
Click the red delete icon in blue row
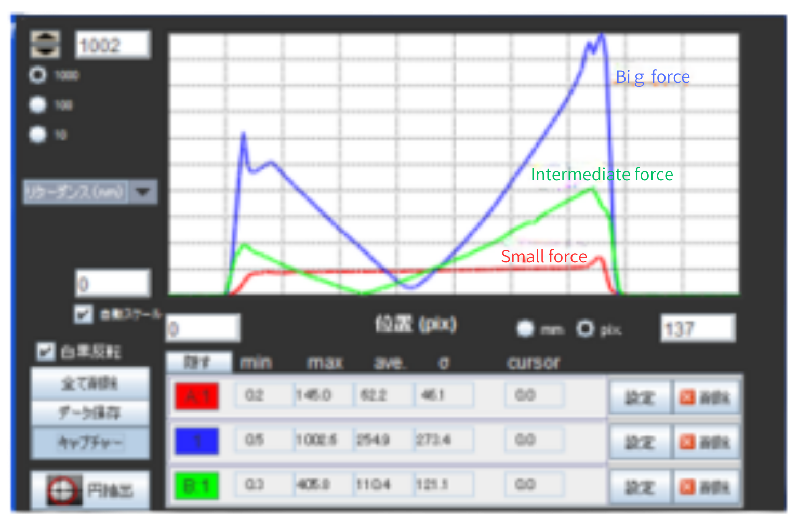coord(687,442)
